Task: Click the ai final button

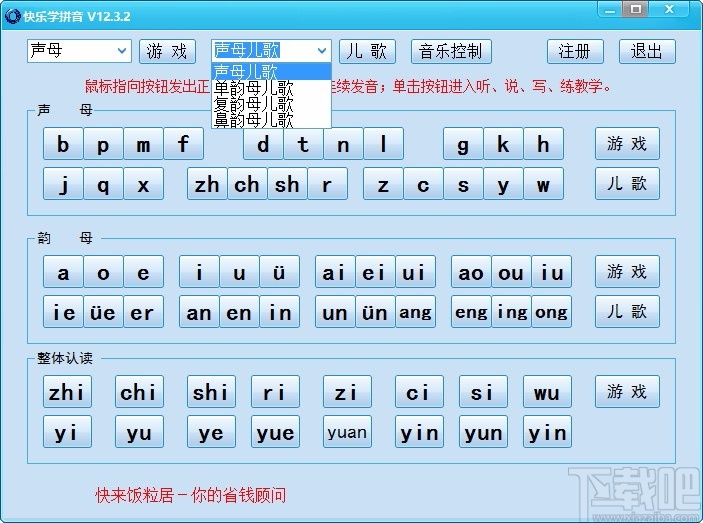Action: click(x=335, y=272)
